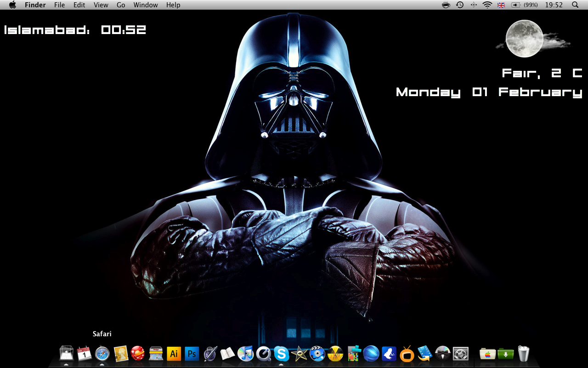Open the film strip converter app
Viewport: 588px width, 368px height.
coord(425,353)
